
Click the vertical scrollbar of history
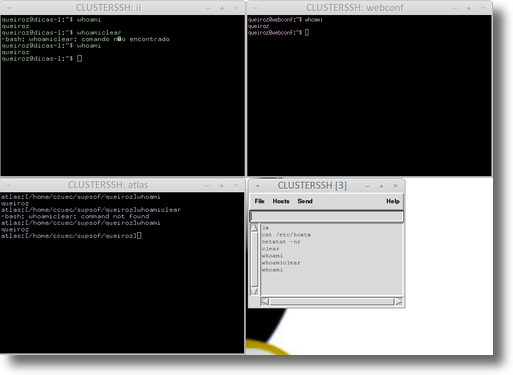click(255, 259)
